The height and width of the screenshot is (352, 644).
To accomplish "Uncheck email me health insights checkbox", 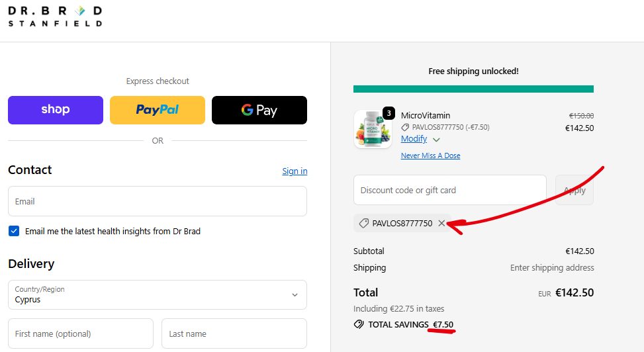I will coord(14,231).
